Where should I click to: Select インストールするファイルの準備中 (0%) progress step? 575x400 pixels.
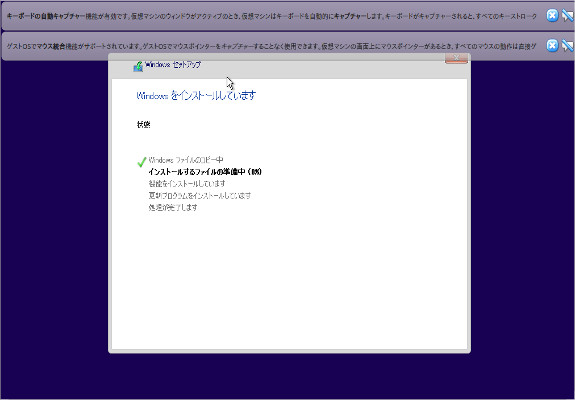click(205, 172)
